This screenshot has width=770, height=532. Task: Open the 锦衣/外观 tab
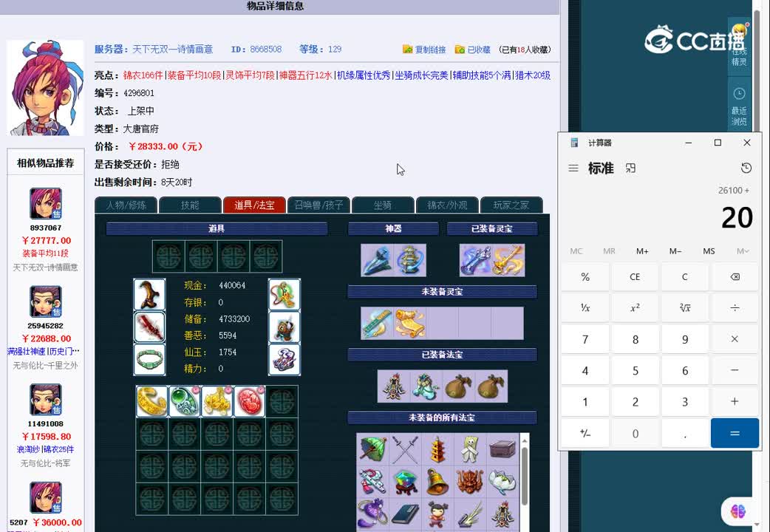click(447, 205)
